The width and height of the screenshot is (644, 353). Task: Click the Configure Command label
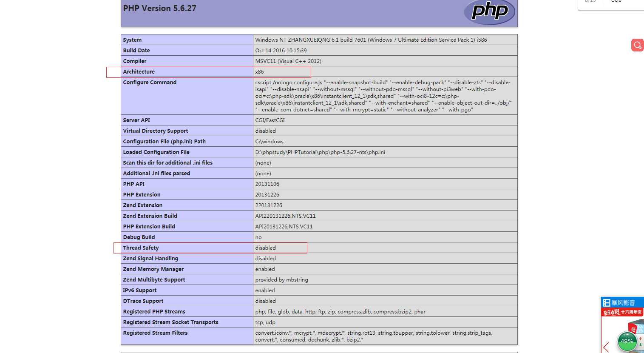150,83
